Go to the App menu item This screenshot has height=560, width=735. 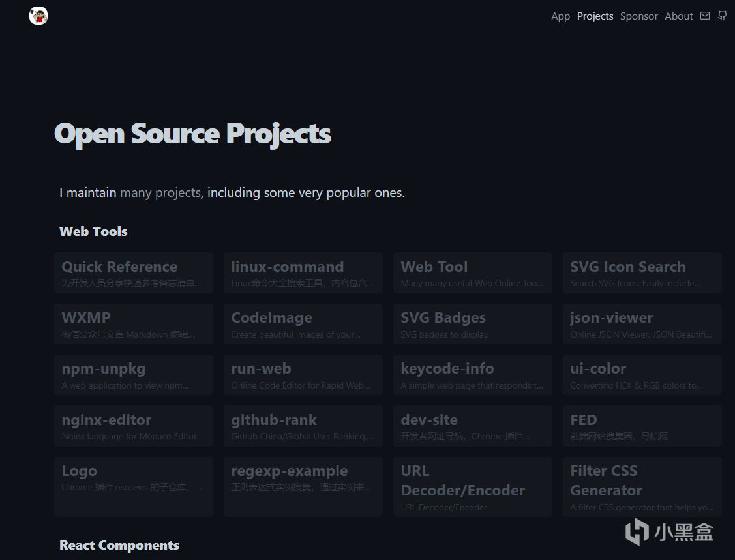click(560, 16)
